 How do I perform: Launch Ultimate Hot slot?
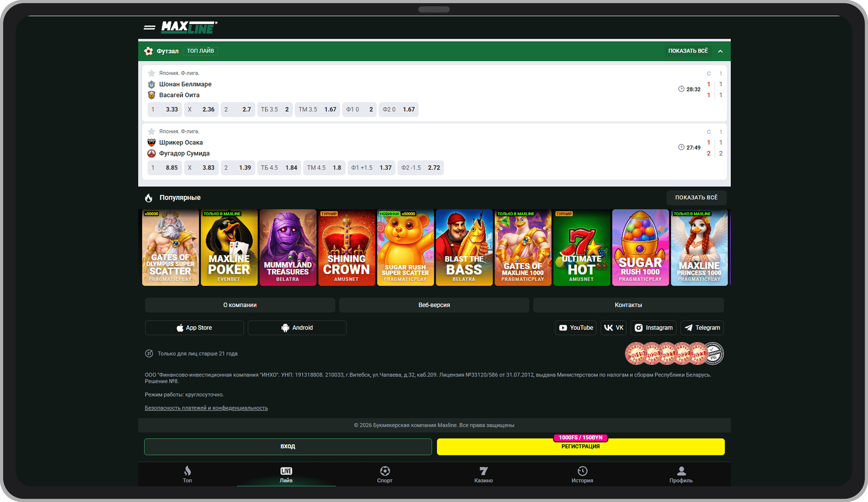[x=582, y=248]
